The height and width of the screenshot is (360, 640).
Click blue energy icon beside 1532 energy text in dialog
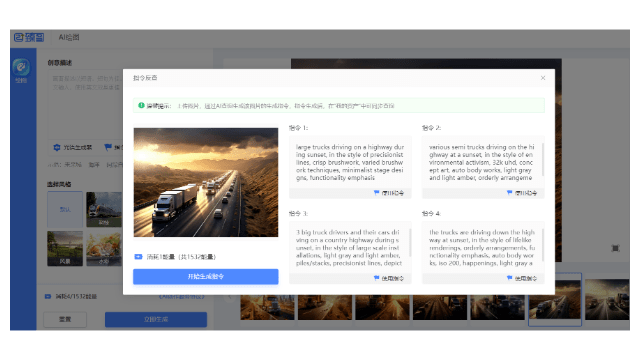point(138,257)
